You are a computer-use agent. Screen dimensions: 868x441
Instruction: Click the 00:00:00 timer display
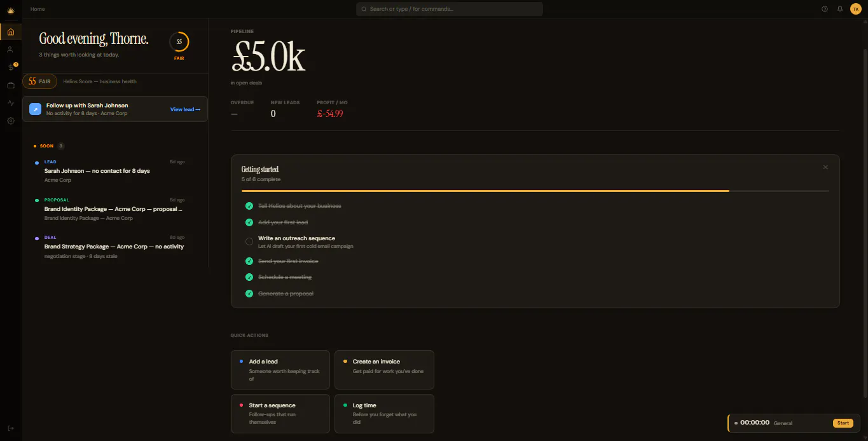tap(755, 423)
